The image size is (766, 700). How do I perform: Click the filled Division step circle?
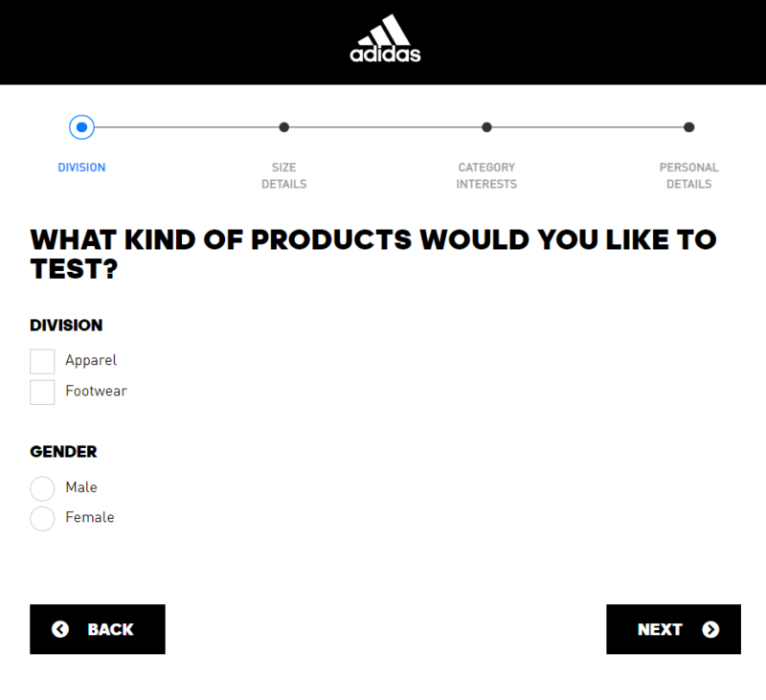[81, 126]
